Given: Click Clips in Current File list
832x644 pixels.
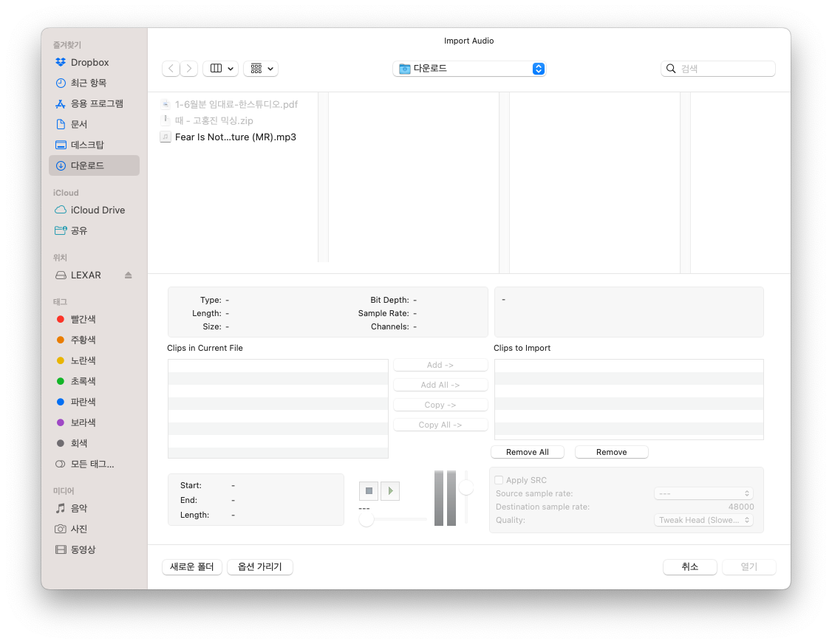Looking at the screenshot, I should tap(278, 409).
